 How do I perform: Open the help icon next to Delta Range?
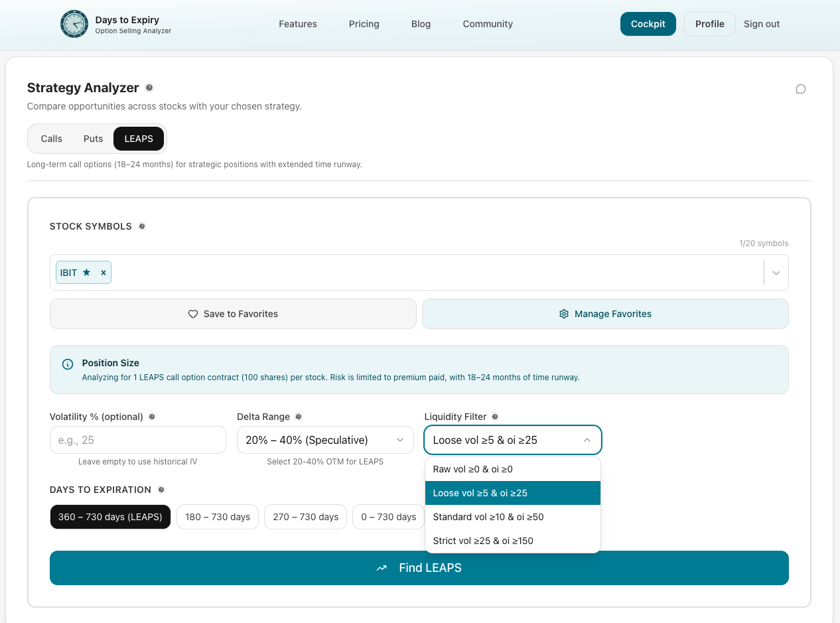(299, 417)
